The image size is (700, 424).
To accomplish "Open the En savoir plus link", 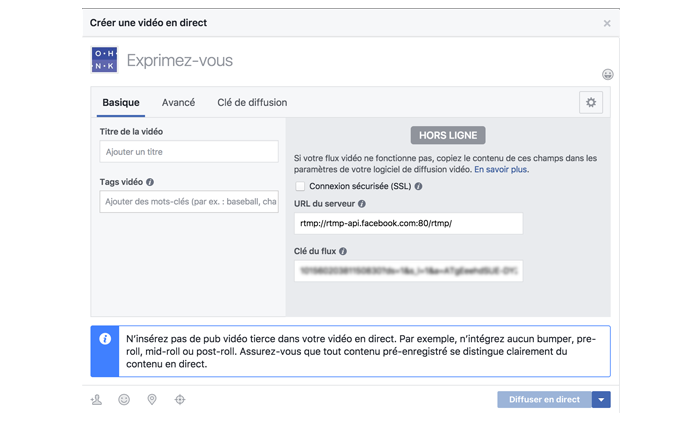I will 501,170.
